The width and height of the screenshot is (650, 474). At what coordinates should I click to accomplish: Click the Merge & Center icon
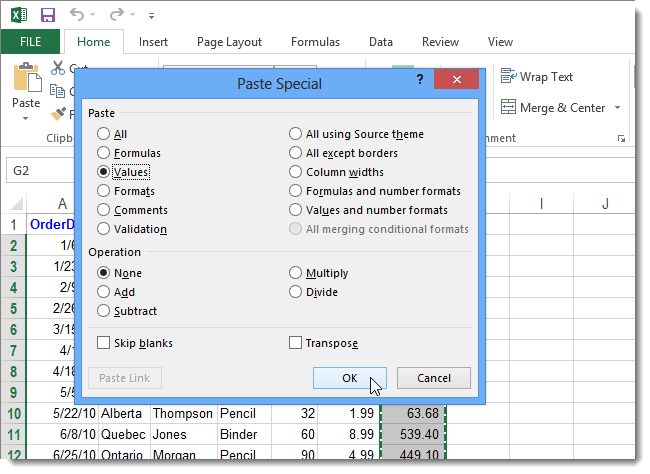coord(508,107)
